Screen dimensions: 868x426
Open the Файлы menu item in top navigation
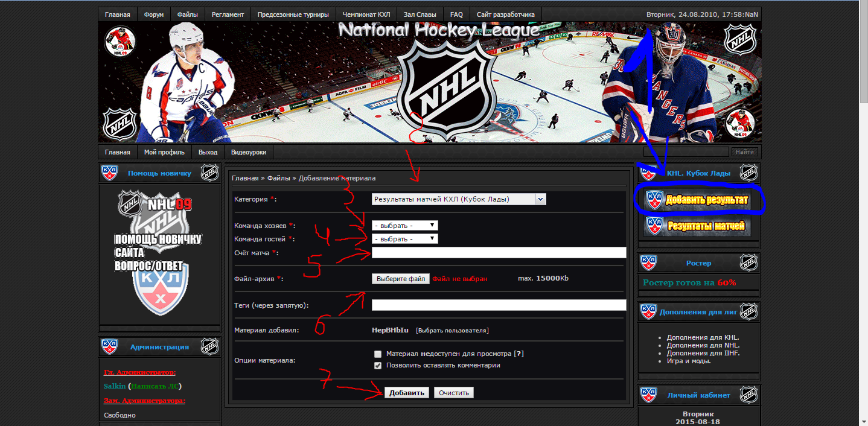188,14
